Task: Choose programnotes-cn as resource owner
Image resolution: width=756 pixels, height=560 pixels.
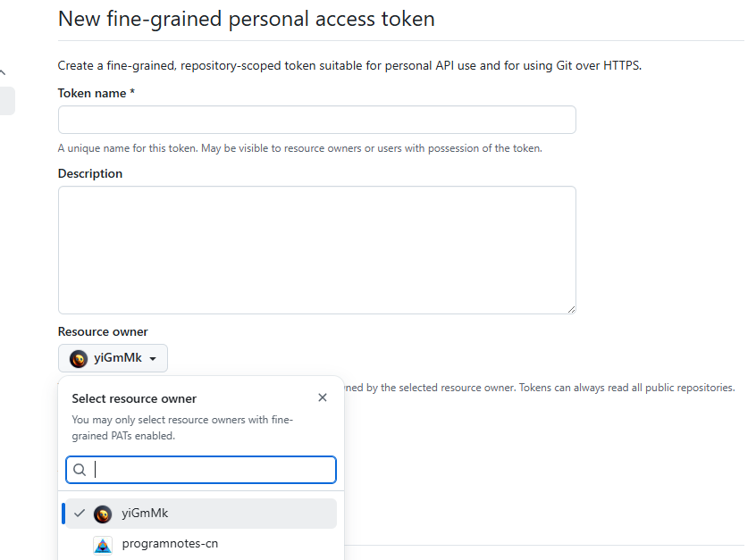Action: 170,544
